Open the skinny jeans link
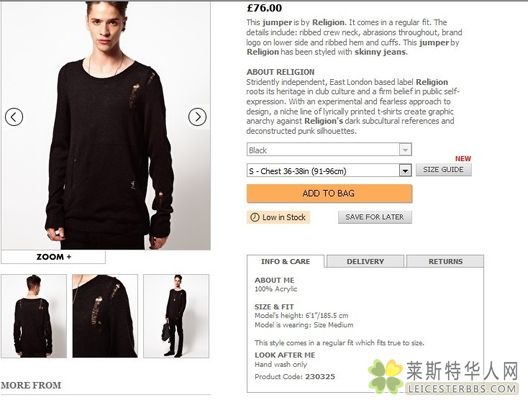This screenshot has width=528, height=400. coord(380,52)
